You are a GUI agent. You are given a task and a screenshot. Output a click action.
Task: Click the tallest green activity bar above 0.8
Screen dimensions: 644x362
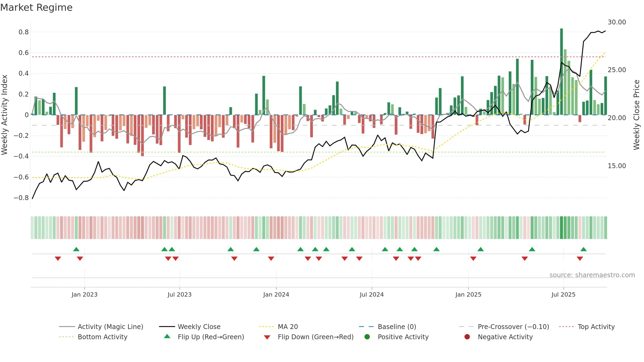coord(561,72)
